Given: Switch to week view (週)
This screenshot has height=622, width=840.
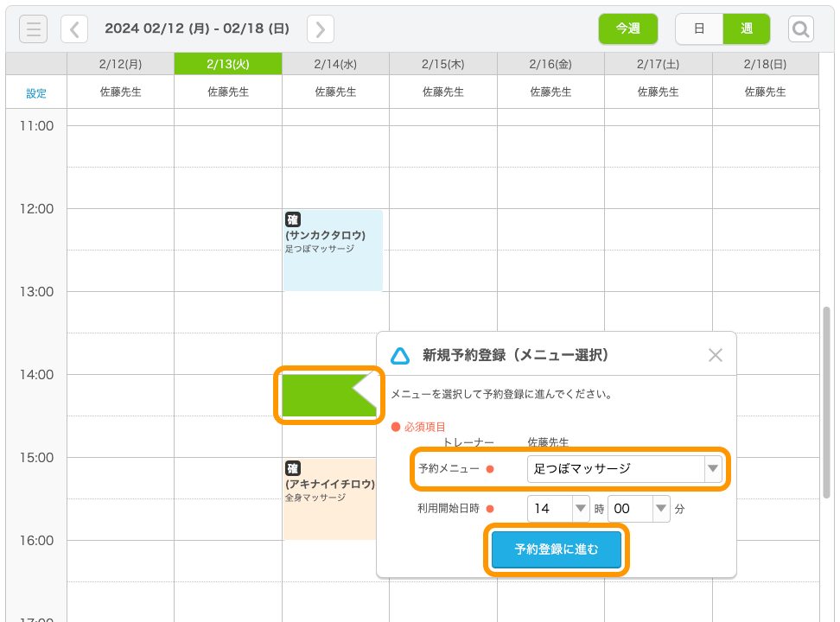Looking at the screenshot, I should pyautogui.click(x=747, y=29).
